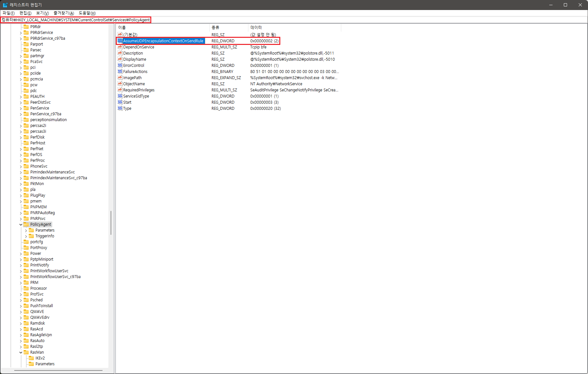Click the string icon beside DisplayName value
The height and width of the screenshot is (374, 588).
[120, 59]
